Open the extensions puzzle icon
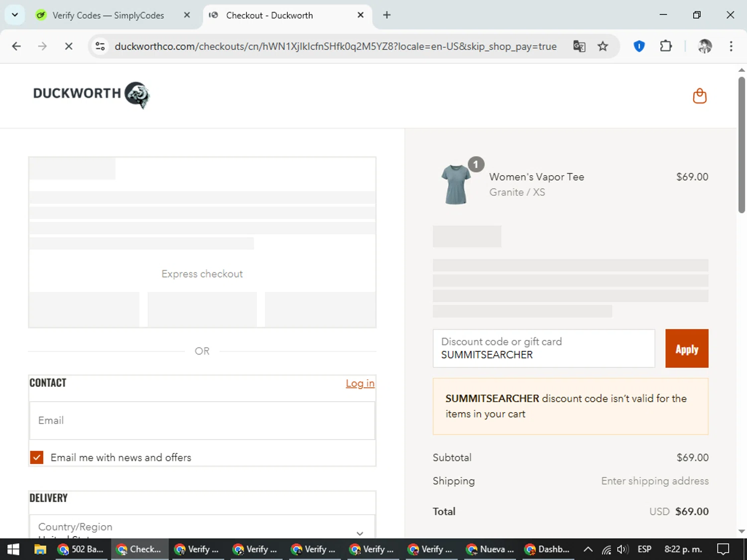The image size is (747, 560). (666, 46)
